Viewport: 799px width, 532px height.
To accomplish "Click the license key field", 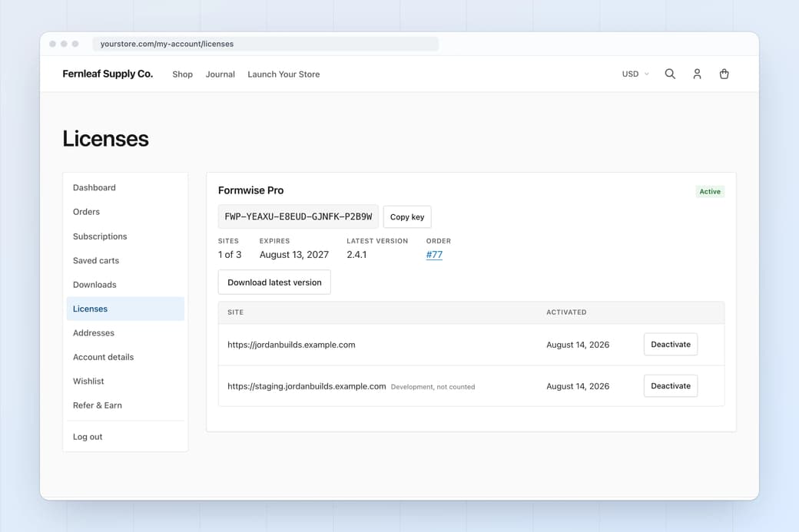I will pos(298,217).
